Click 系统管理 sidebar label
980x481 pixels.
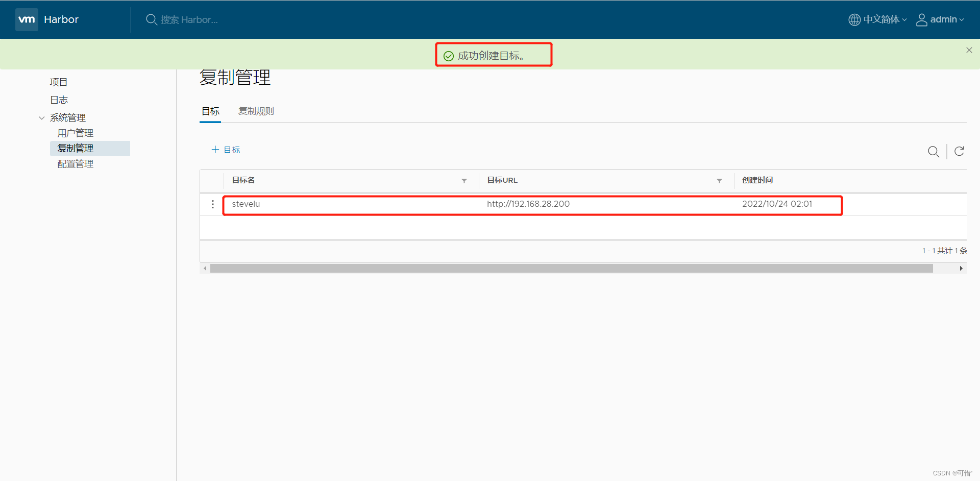(68, 117)
